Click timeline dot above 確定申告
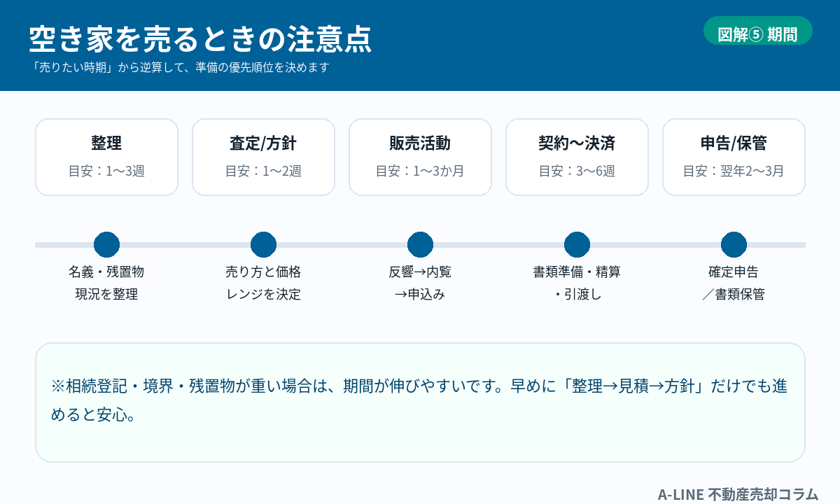The image size is (840, 504). tap(734, 244)
